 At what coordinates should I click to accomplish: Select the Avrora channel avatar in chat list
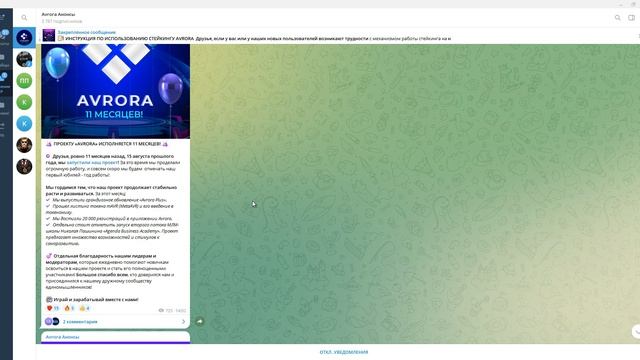(x=24, y=38)
